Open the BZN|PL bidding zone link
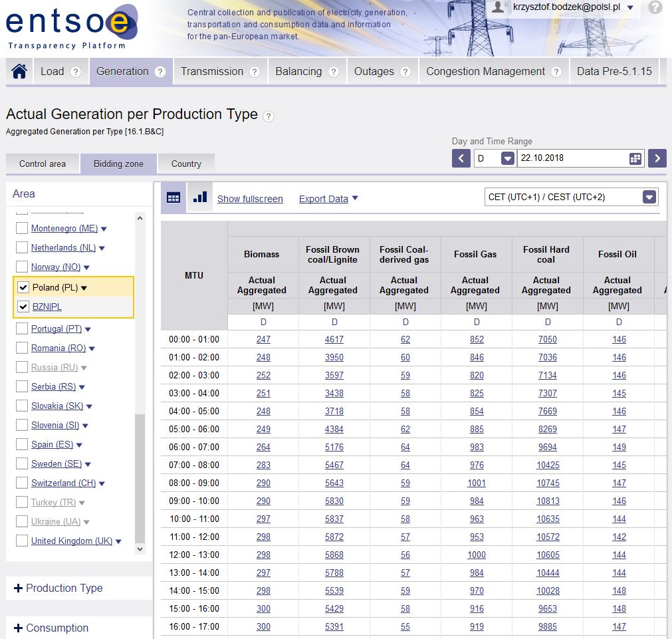Screen dimensions: 672x639 [47, 307]
